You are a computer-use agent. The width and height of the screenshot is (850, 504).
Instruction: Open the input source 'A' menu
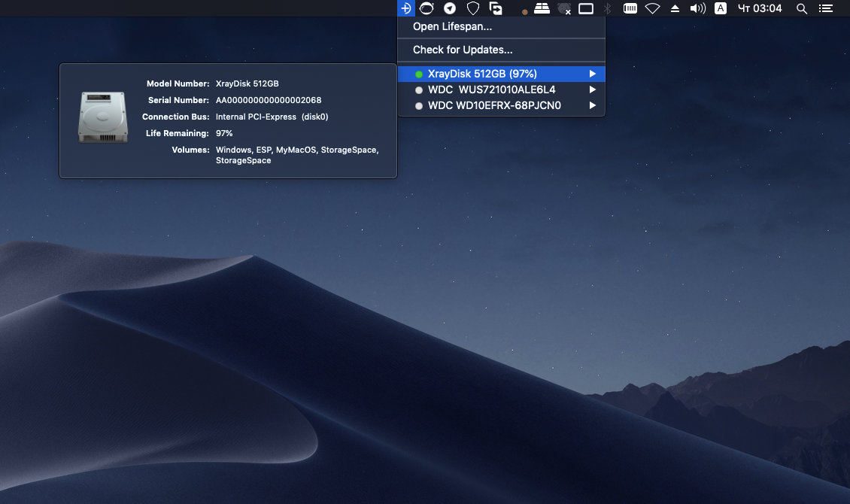tap(720, 8)
